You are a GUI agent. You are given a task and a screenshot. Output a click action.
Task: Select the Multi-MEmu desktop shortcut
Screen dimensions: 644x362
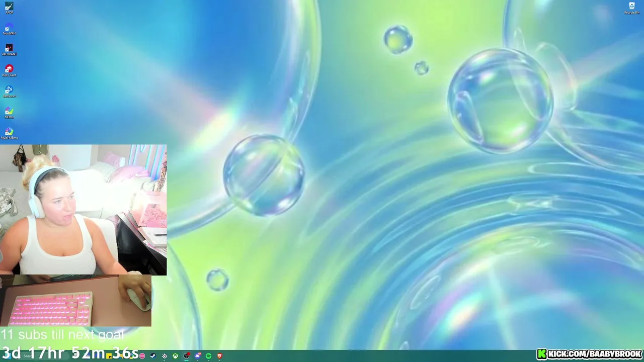click(9, 133)
